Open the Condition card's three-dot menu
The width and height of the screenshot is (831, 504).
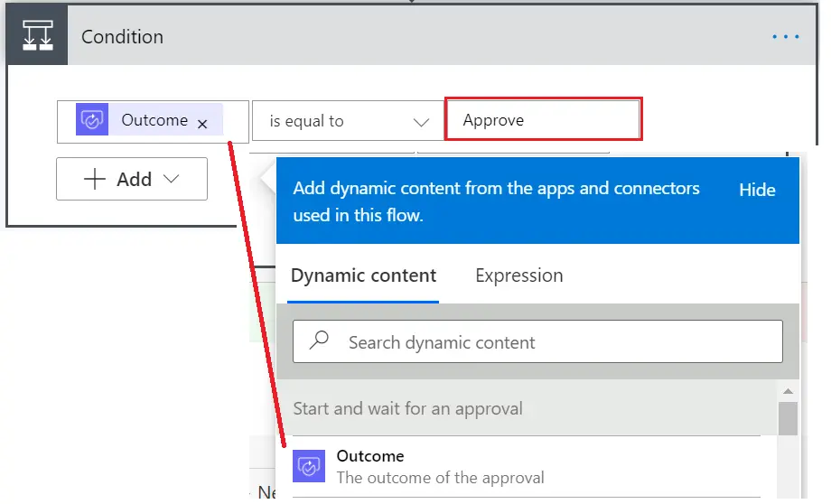[x=785, y=37]
